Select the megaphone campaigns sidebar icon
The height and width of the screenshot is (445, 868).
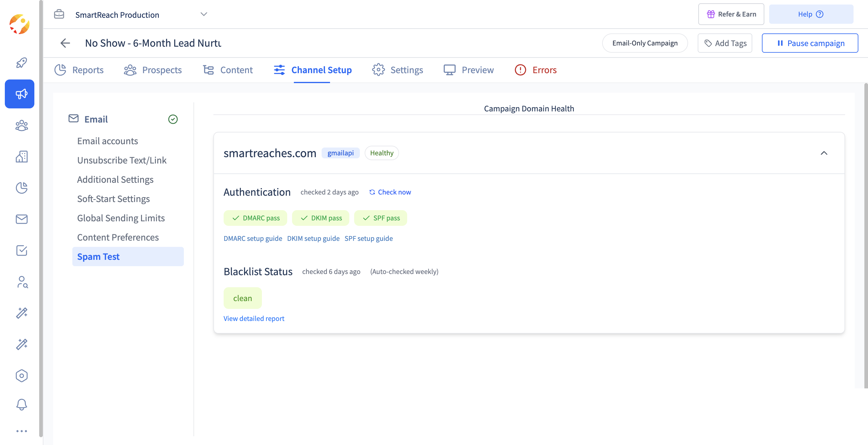20,94
